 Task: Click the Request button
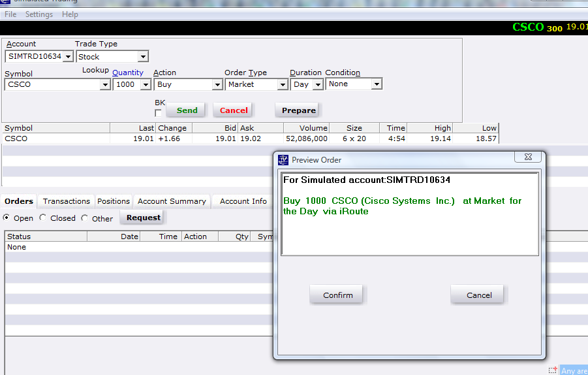tap(144, 218)
